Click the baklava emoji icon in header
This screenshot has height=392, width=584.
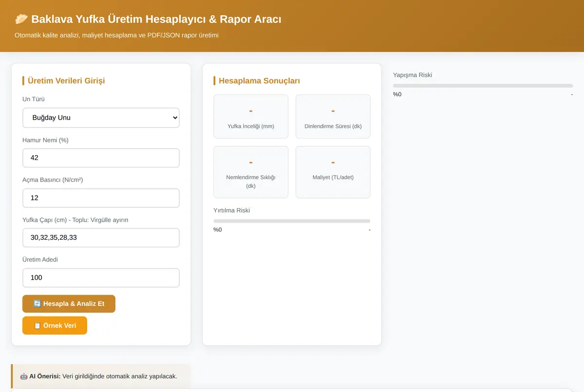[x=21, y=19]
